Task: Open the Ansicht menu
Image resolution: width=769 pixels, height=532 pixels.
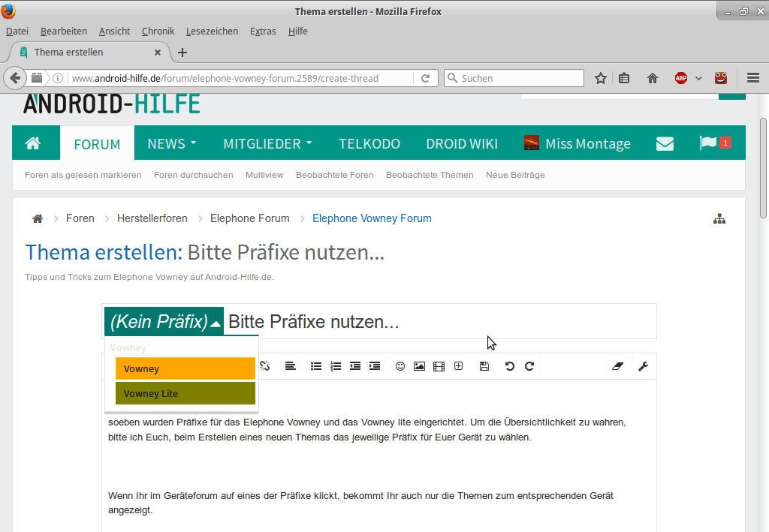Action: 114,32
